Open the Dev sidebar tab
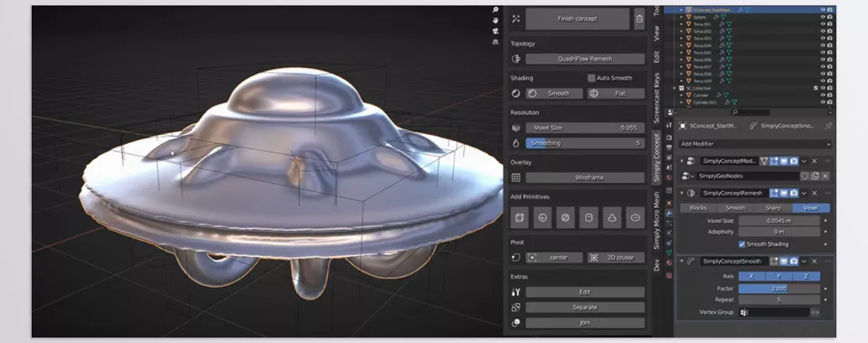 click(x=656, y=264)
